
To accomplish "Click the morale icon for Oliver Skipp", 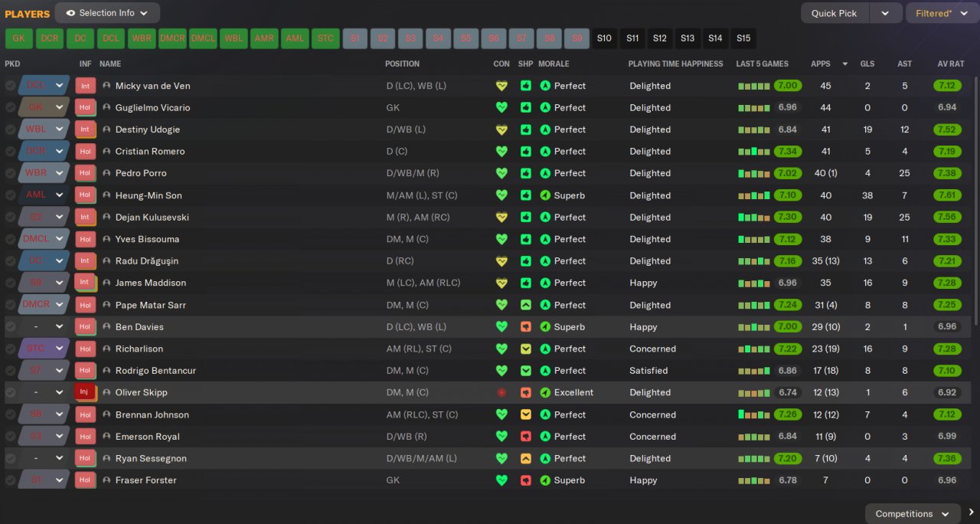I will click(x=545, y=392).
